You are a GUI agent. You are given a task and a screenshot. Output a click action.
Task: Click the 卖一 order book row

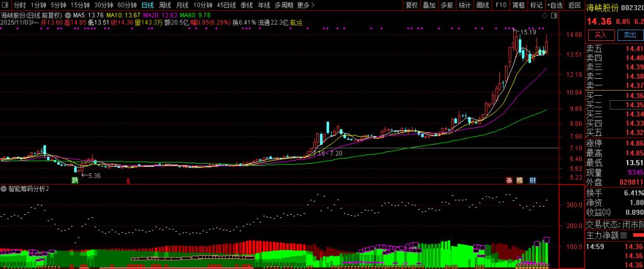pos(614,85)
